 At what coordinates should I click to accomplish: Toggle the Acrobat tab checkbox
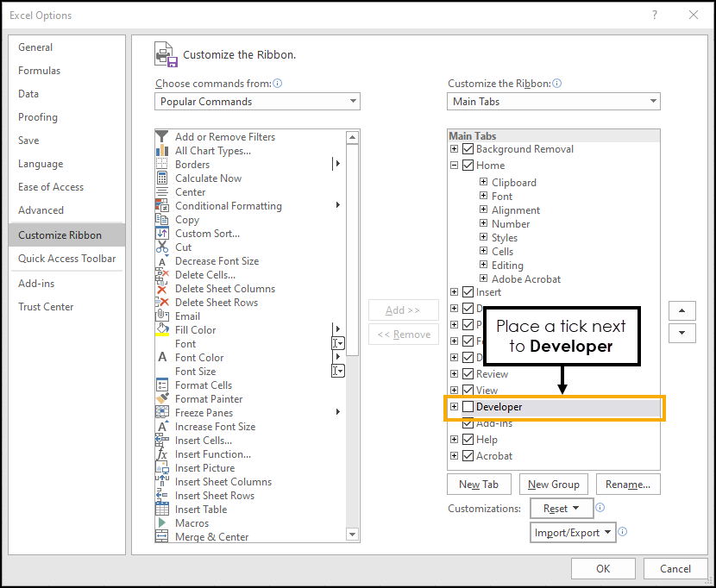[x=468, y=456]
